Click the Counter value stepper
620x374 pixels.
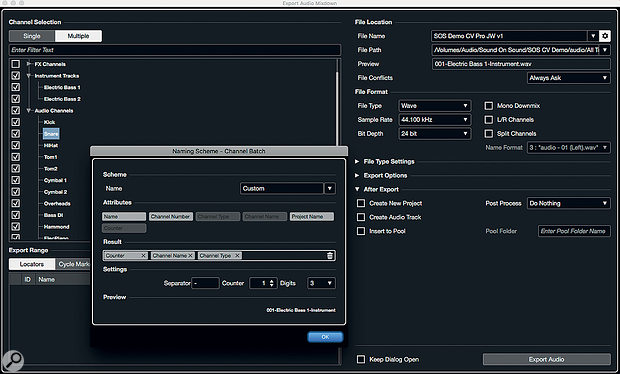[x=272, y=283]
